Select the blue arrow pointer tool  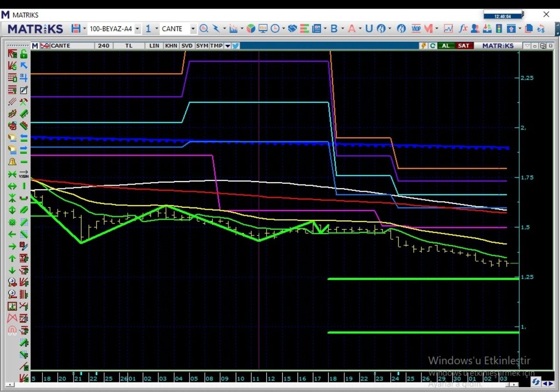click(x=24, y=66)
